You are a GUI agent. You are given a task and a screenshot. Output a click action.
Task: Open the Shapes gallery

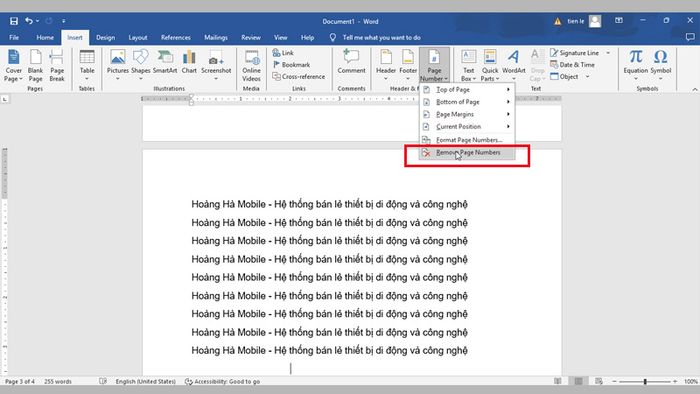(141, 65)
